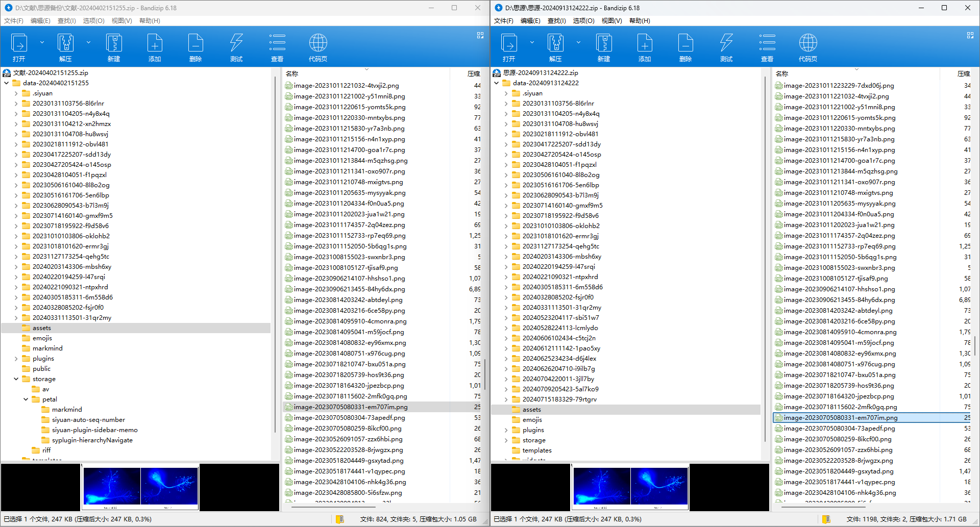Image resolution: width=980 pixels, height=527 pixels.
Task: Click toolbar grid layout icon in left window
Action: click(480, 35)
